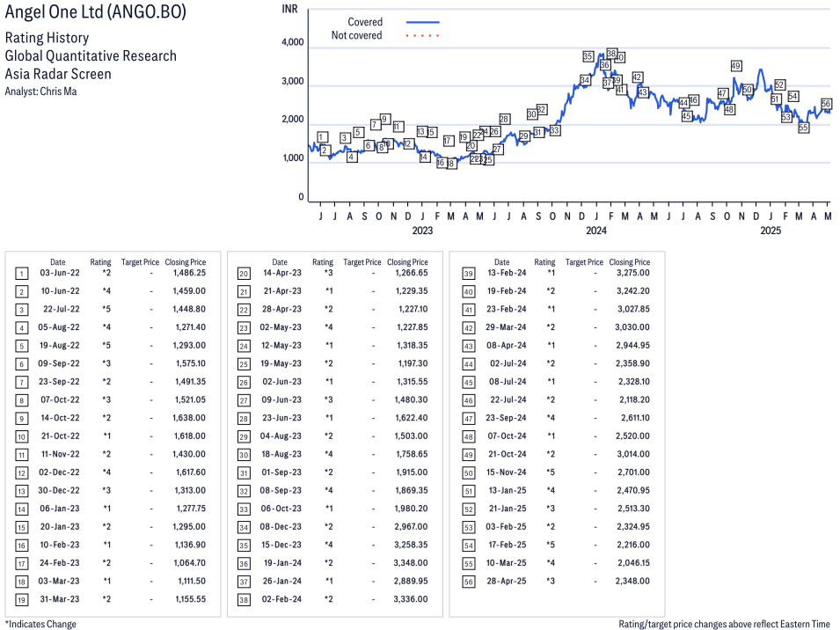Screen dimensions: 840x630
Task: Click the date cell "23-Jun-23"
Action: coord(281,418)
